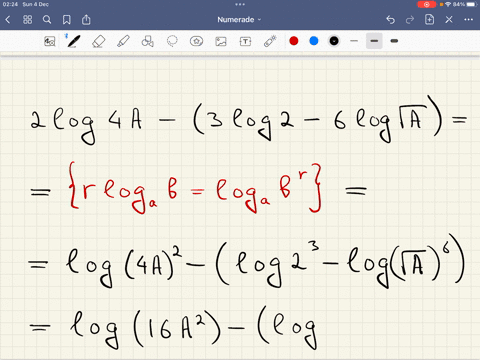Select the thinnest stroke width
This screenshot has height=360, width=480.
pos(354,41)
